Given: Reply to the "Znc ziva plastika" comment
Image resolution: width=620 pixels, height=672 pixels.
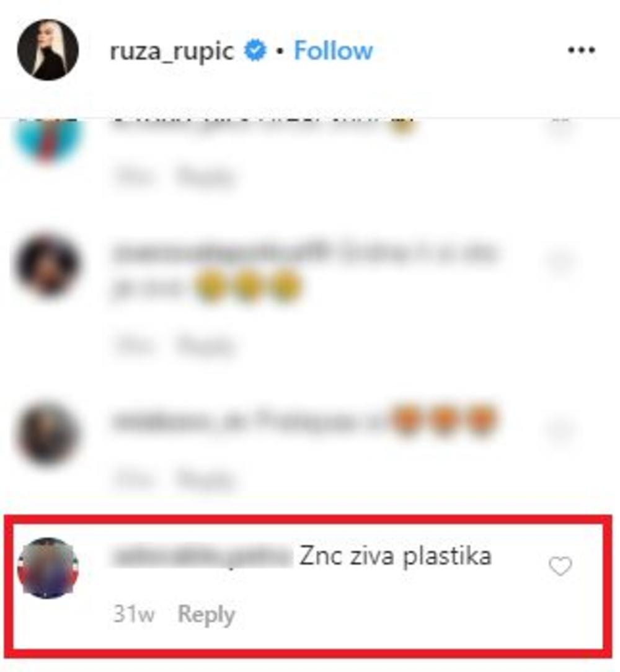Looking at the screenshot, I should click(x=206, y=614).
